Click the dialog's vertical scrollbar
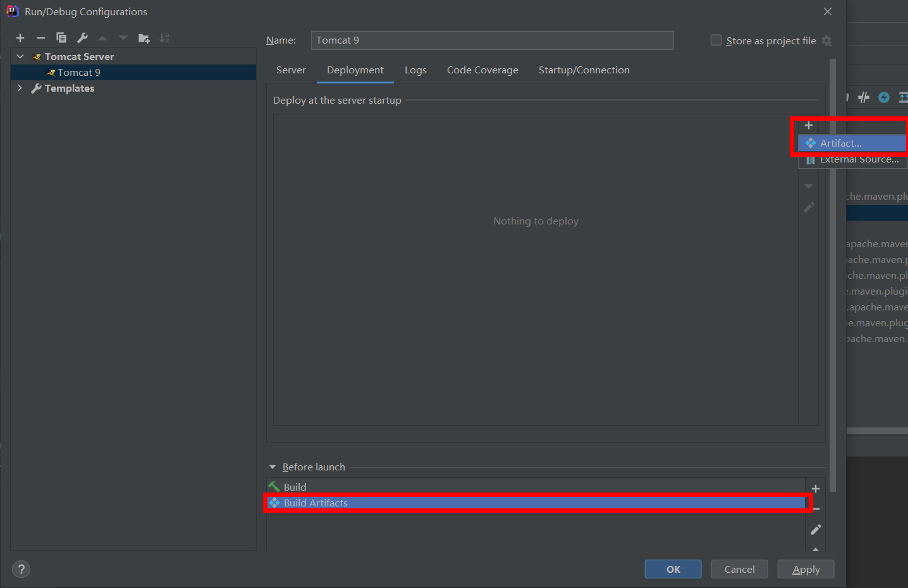 click(833, 275)
